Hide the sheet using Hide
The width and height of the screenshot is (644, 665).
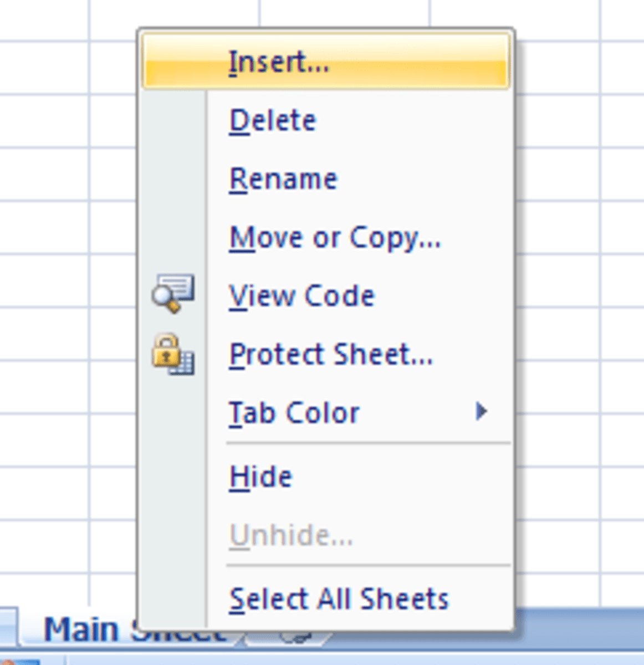(x=260, y=477)
